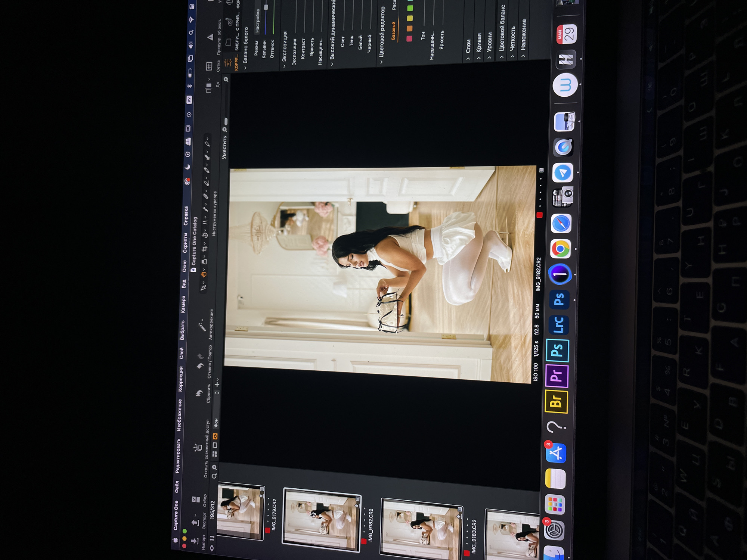747x560 pixels.
Task: Toggle the orange layer mask visibility eye
Action: (x=215, y=436)
